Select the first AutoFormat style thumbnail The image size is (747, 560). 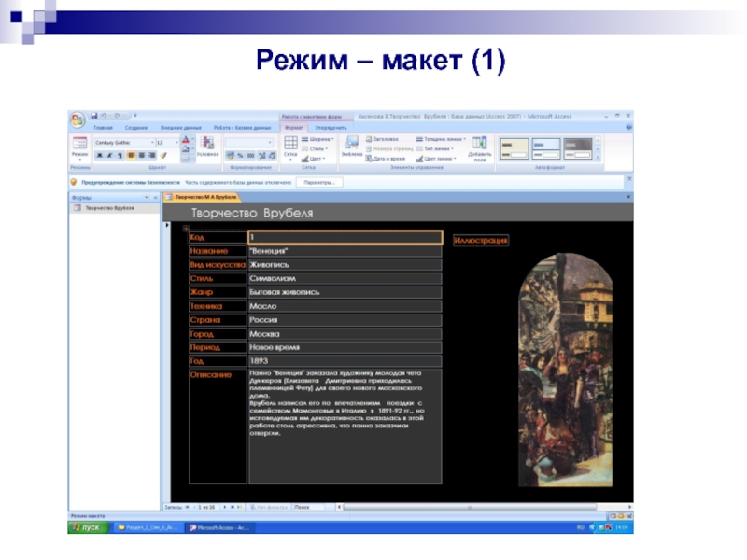[514, 147]
